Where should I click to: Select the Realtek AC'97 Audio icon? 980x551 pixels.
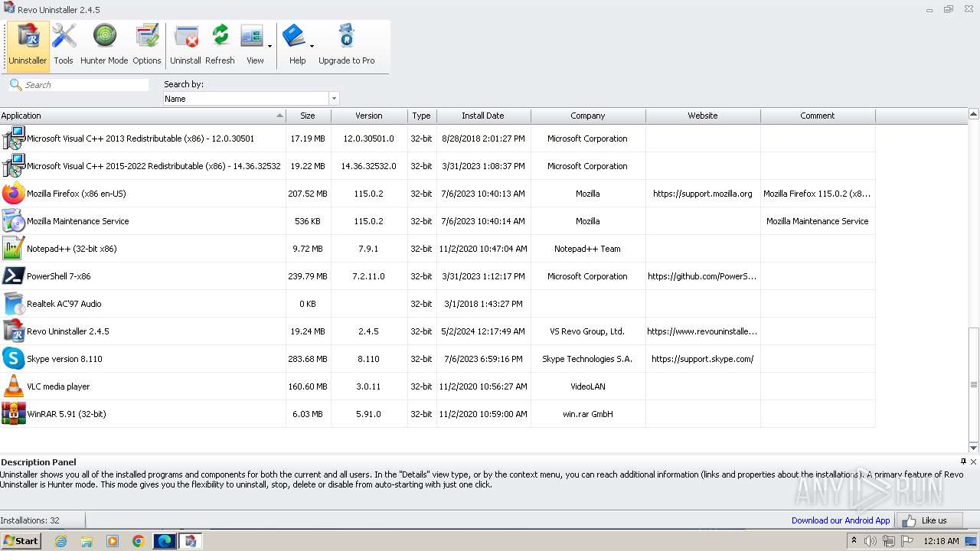[x=13, y=304]
